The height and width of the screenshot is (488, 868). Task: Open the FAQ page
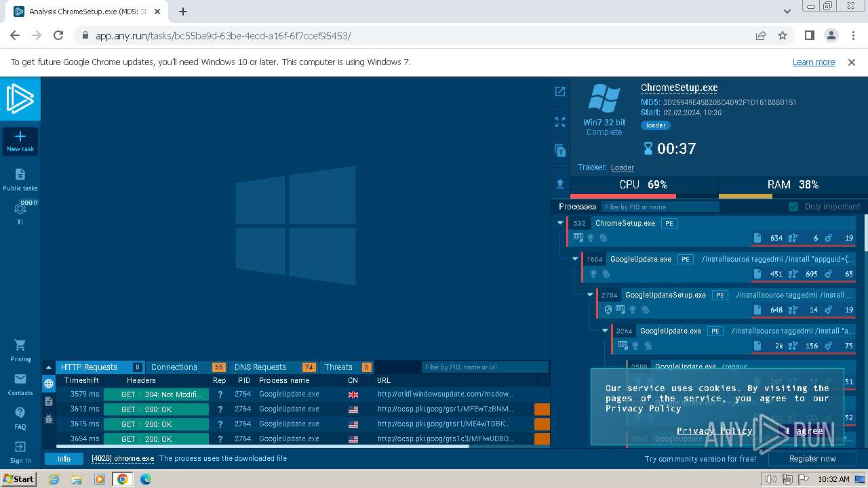point(20,418)
